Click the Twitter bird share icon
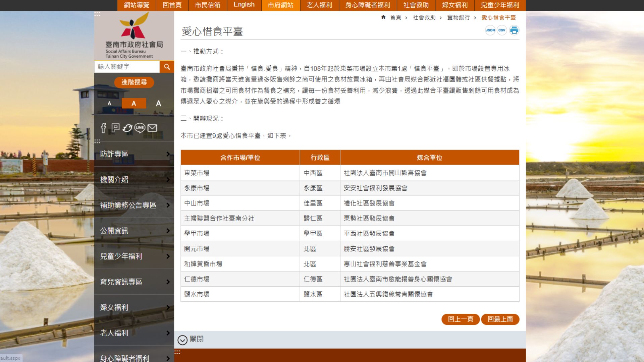Image resolution: width=644 pixels, height=362 pixels. point(127,128)
